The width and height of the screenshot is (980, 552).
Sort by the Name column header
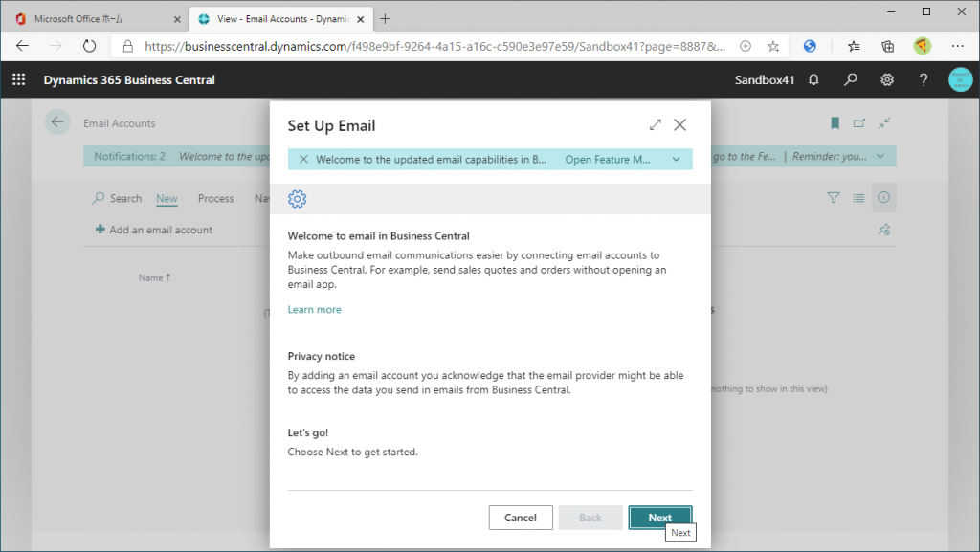154,277
